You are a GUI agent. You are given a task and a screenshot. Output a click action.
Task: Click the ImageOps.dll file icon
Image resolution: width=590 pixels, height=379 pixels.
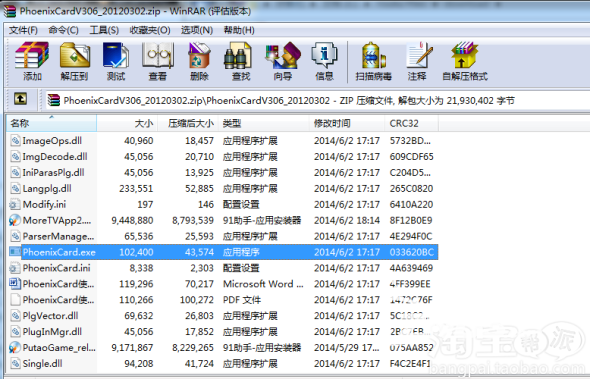pyautogui.click(x=15, y=141)
